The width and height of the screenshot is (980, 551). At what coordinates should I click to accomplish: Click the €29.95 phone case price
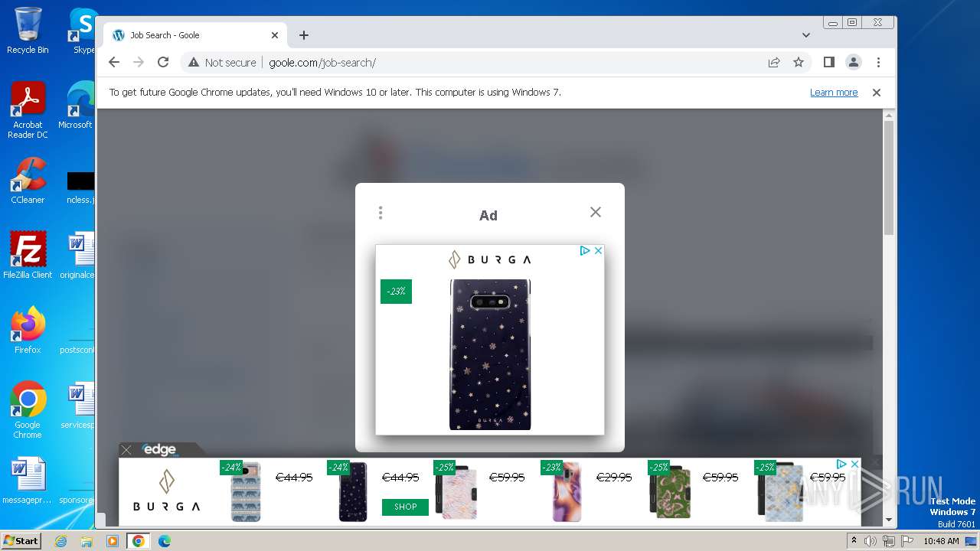(x=614, y=478)
